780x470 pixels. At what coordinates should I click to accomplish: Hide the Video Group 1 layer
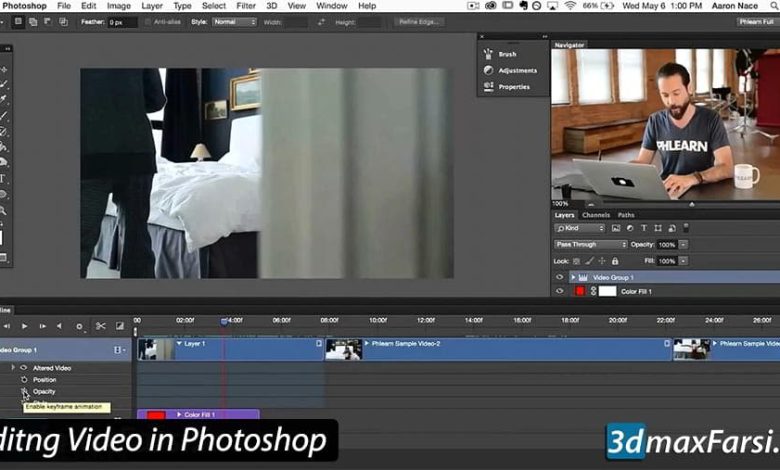click(560, 277)
